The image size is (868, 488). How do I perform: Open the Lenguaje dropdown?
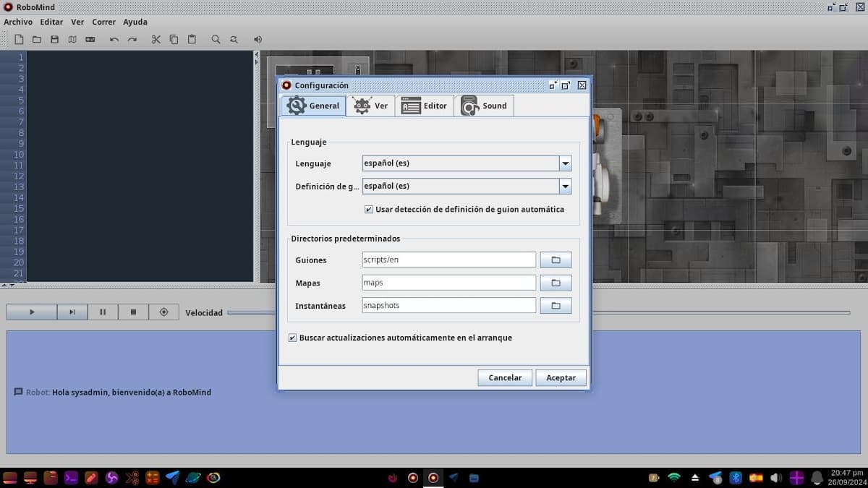pyautogui.click(x=565, y=163)
